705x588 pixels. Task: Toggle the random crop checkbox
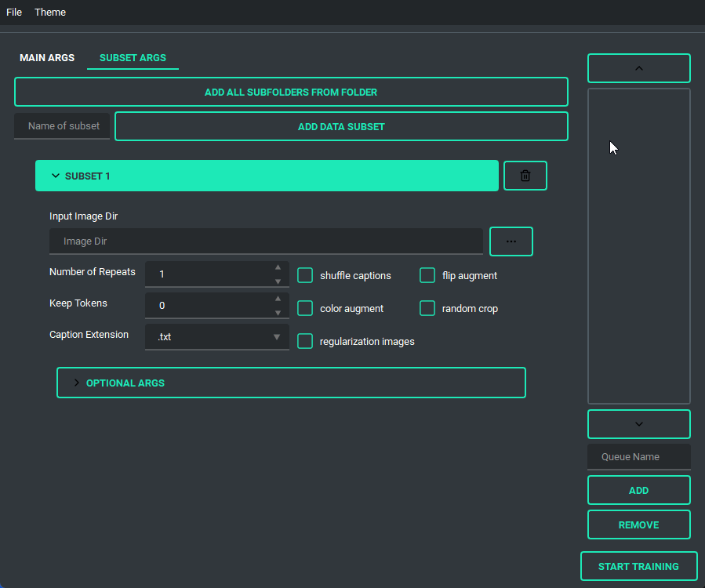click(x=427, y=308)
